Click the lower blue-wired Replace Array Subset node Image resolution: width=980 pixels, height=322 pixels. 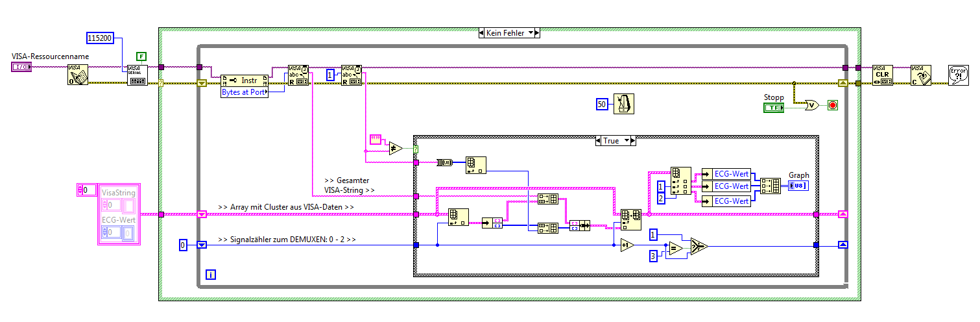[x=548, y=227]
